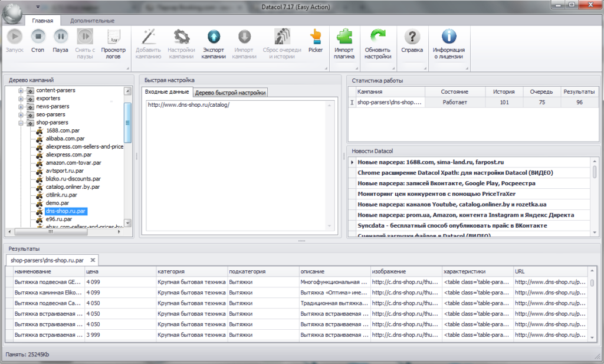Screen dimensions: 604x364
Task: Pause the campaign with Пауза
Action: [x=61, y=41]
